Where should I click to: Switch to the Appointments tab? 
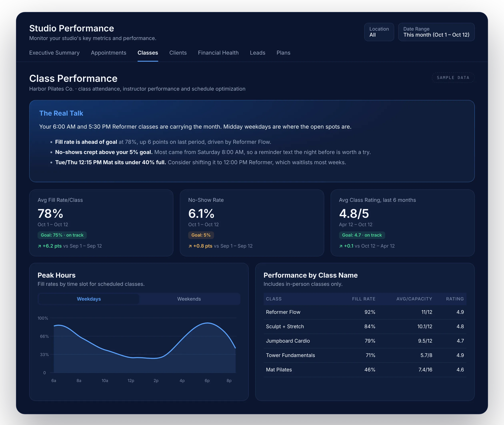[108, 53]
